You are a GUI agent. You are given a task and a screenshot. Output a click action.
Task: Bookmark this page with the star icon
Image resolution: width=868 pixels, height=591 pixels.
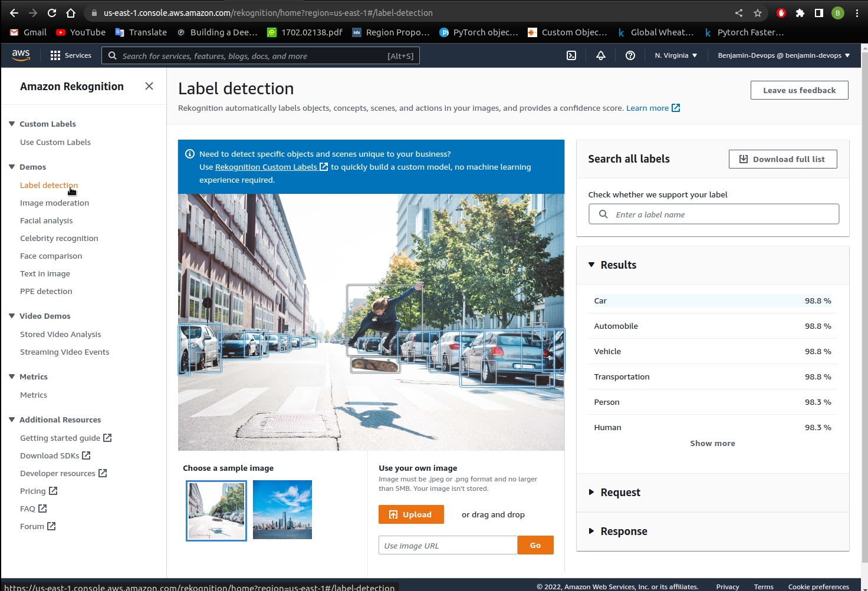[x=758, y=13]
